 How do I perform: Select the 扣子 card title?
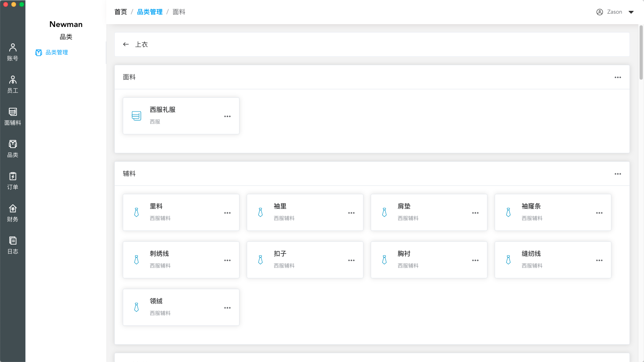pyautogui.click(x=280, y=254)
